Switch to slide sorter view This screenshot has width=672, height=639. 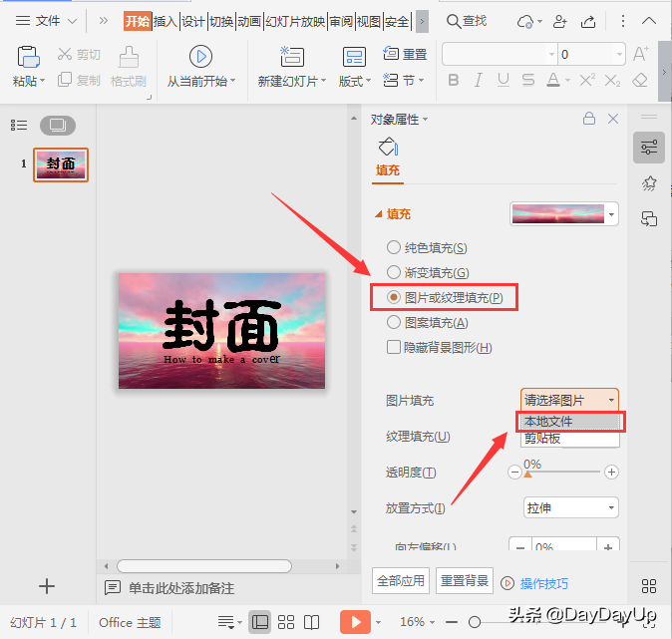pyautogui.click(x=286, y=622)
